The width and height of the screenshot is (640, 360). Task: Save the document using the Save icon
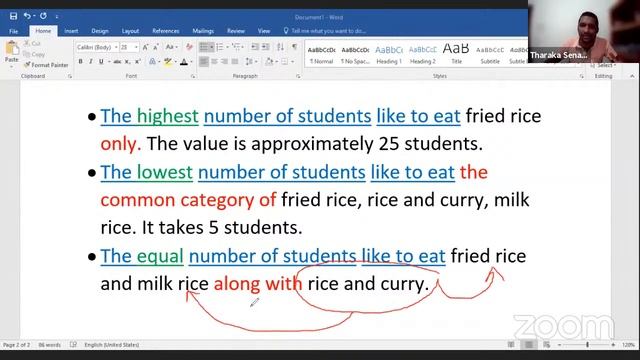[x=13, y=16]
